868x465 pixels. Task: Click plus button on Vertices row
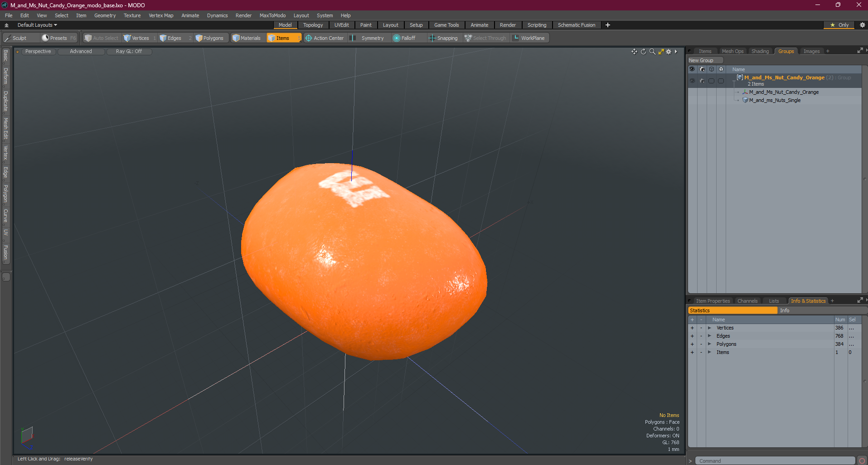click(x=692, y=328)
